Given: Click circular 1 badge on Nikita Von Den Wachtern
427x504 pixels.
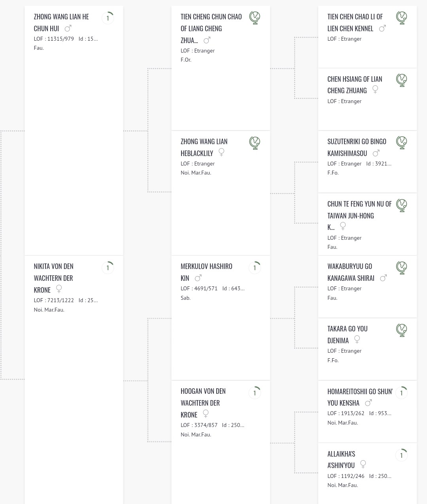Looking at the screenshot, I should (108, 268).
